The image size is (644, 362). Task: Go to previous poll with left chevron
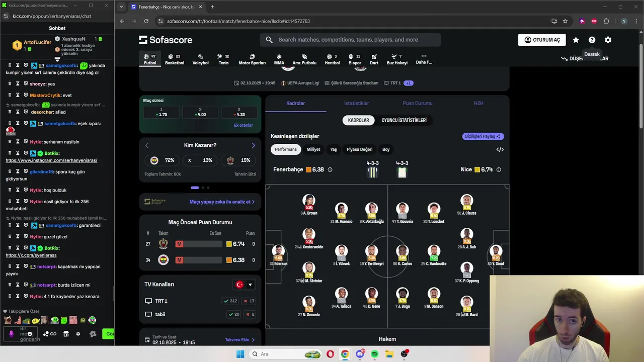147,145
